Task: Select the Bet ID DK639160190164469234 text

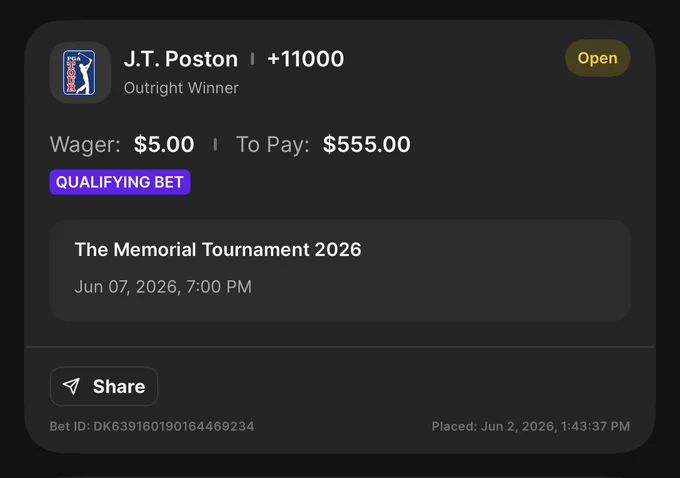Action: (x=152, y=426)
